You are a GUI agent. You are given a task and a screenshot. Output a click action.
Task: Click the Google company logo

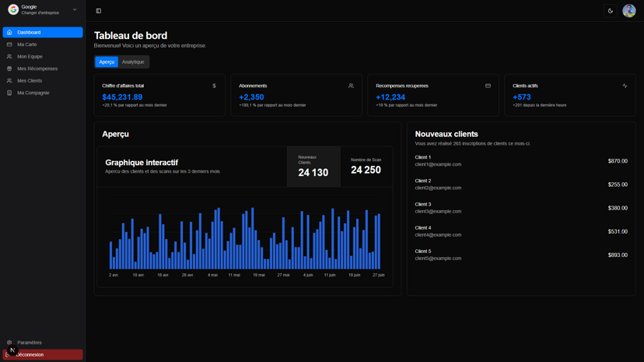[x=13, y=9]
